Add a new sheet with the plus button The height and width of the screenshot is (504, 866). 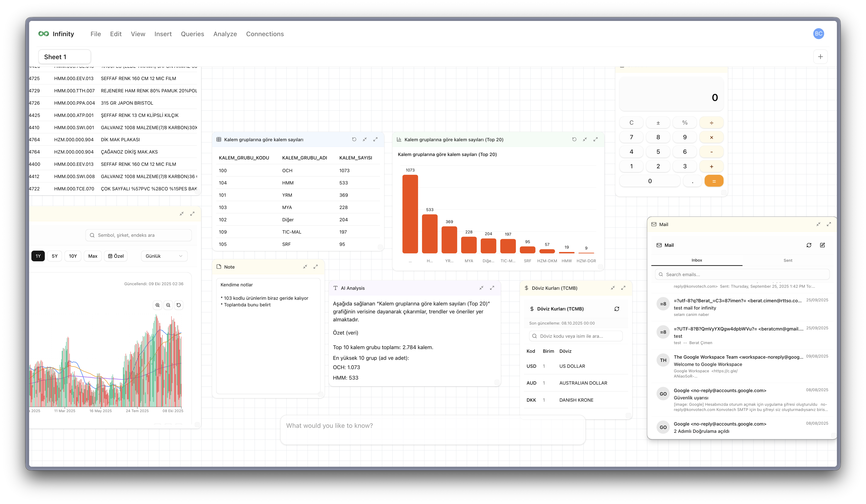pyautogui.click(x=820, y=57)
